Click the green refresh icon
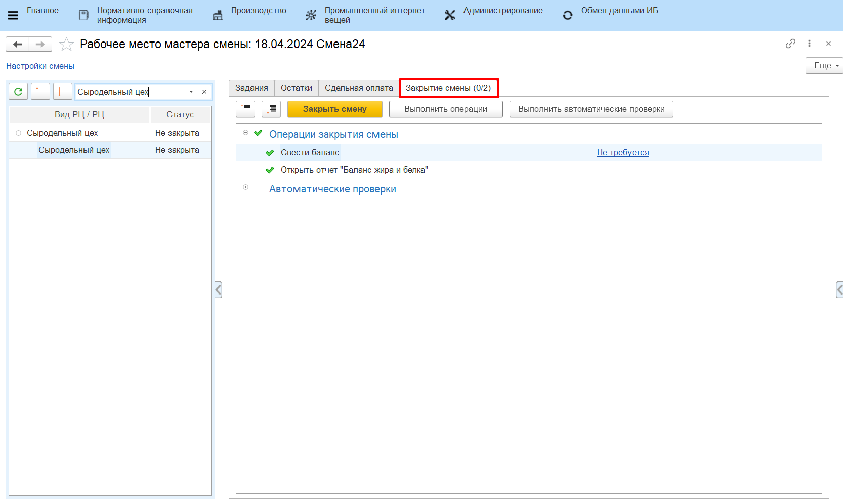The image size is (843, 504). coord(18,92)
